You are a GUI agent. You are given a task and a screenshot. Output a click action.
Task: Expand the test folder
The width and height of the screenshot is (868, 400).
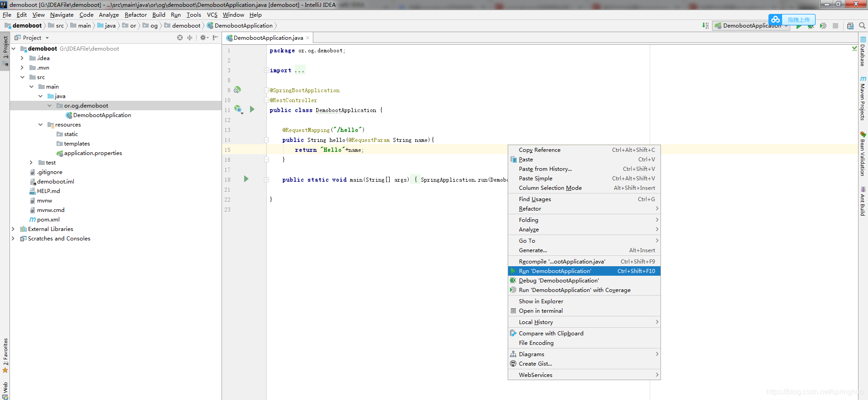click(31, 162)
